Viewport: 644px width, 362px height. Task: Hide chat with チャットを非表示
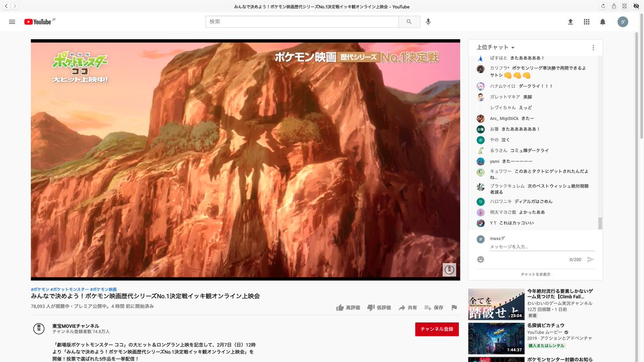(x=536, y=274)
